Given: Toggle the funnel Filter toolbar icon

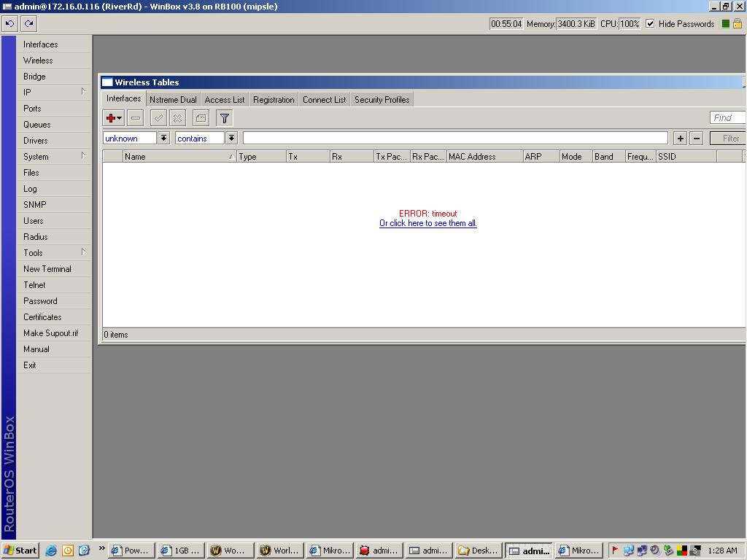Looking at the screenshot, I should [x=225, y=118].
